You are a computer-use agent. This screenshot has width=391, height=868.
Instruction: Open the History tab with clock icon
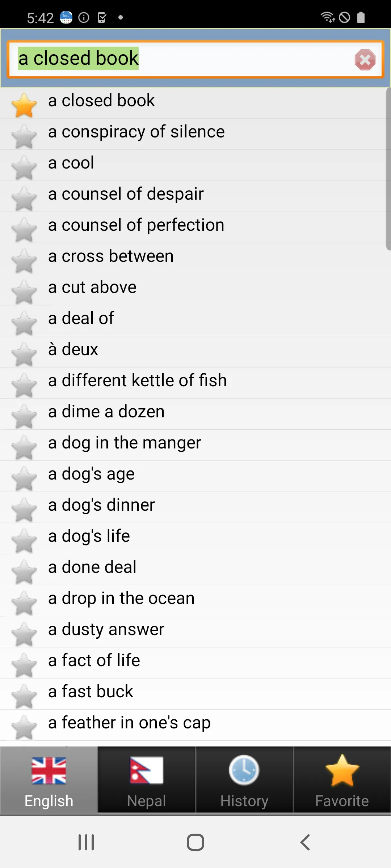(244, 780)
